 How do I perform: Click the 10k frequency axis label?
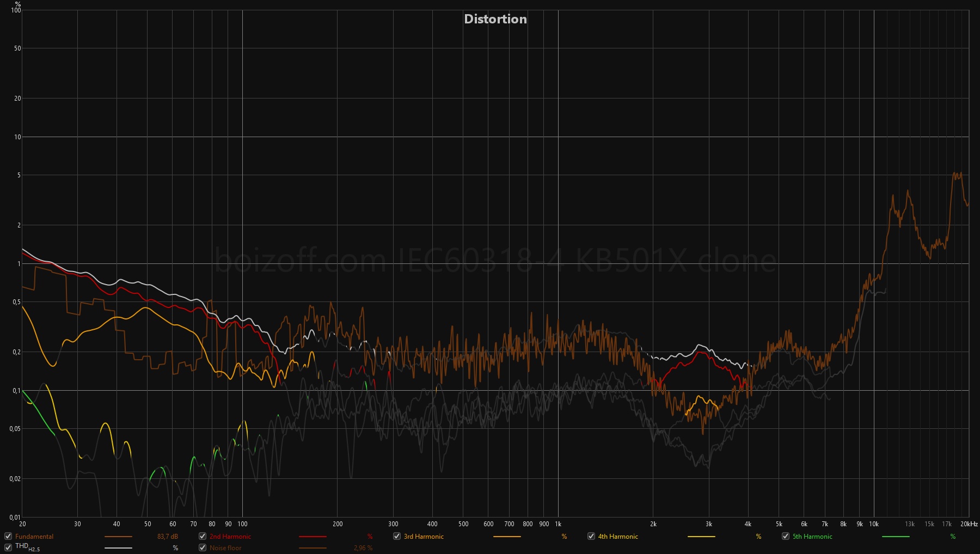click(x=874, y=524)
